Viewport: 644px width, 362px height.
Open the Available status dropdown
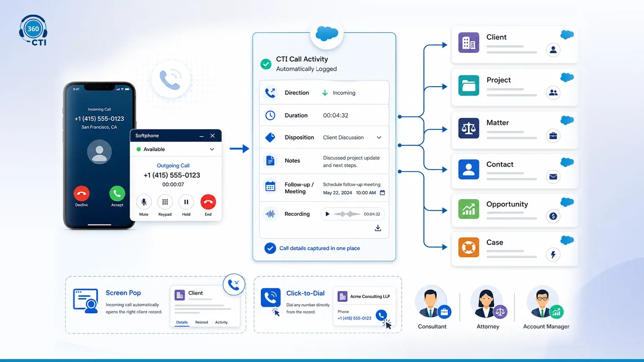pyautogui.click(x=212, y=149)
